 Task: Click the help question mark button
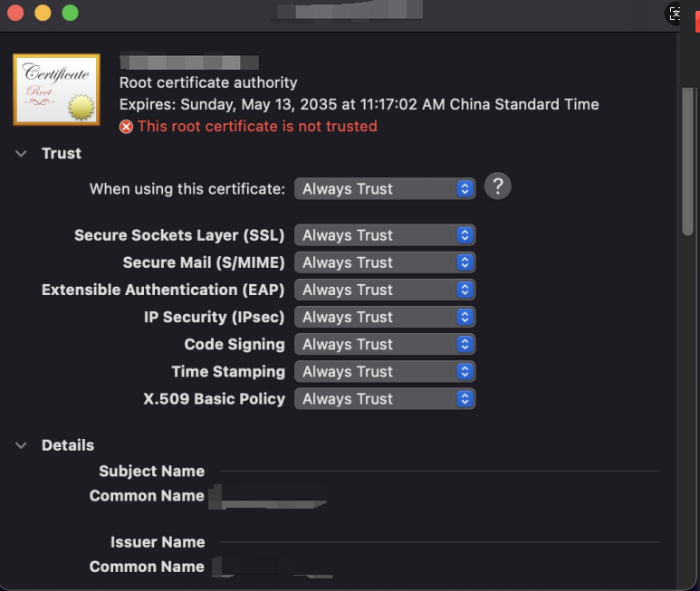point(498,186)
